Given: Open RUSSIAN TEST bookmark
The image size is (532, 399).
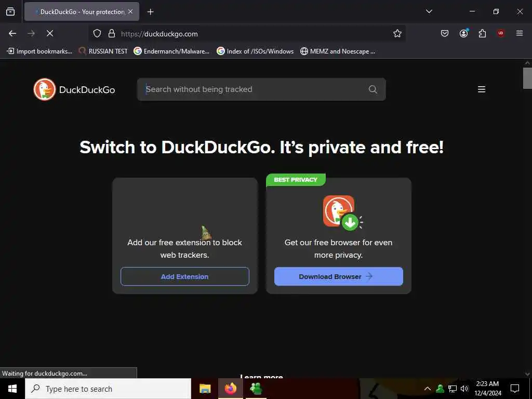Looking at the screenshot, I should pos(103,51).
